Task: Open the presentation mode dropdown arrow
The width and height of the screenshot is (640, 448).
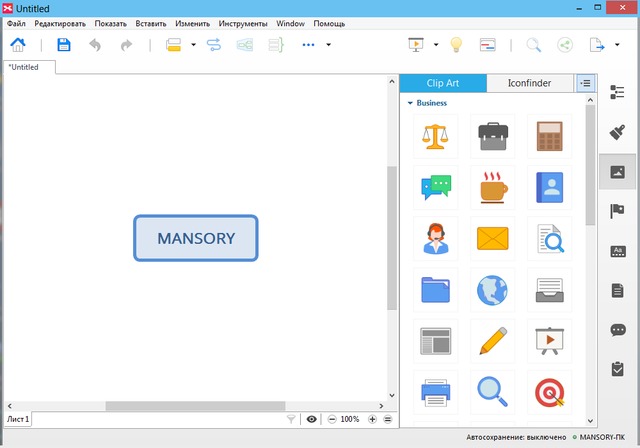Action: [437, 45]
